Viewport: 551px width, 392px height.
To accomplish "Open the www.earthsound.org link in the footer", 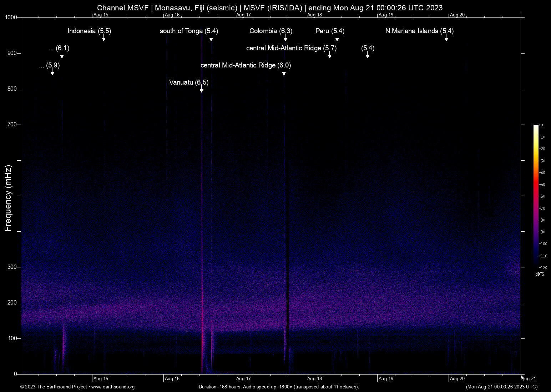I will click(x=113, y=387).
